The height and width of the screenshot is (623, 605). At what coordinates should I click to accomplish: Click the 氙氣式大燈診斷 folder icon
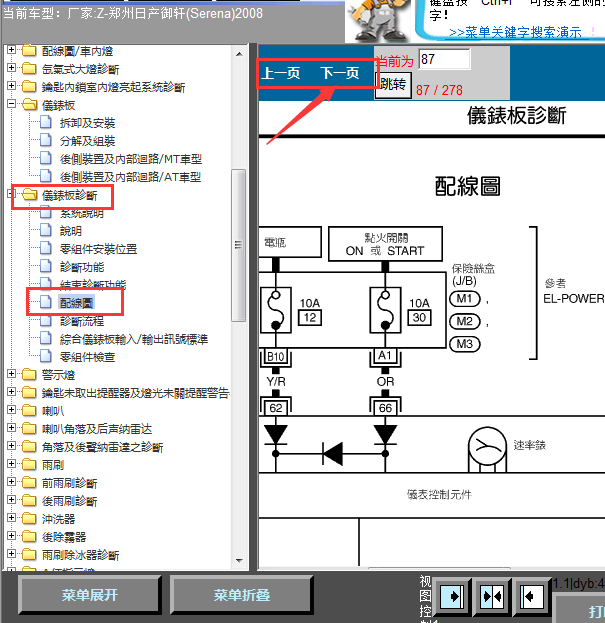[x=29, y=69]
